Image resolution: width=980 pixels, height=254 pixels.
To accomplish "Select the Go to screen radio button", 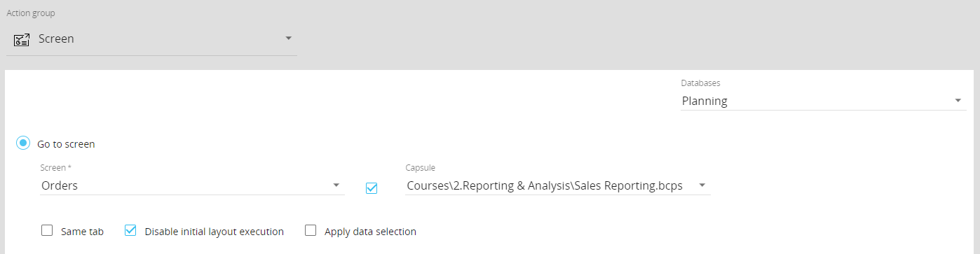I will (23, 143).
